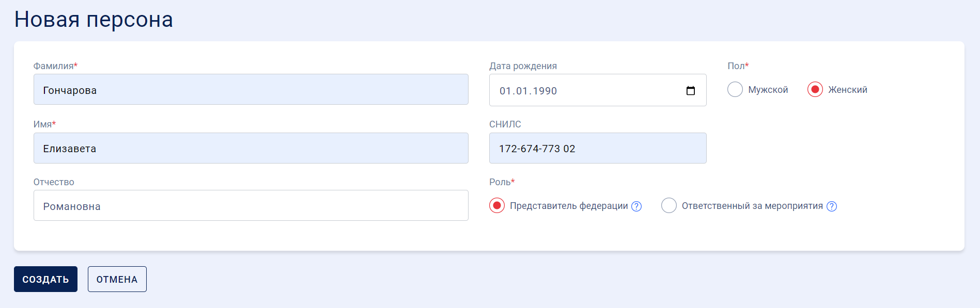Cancel with the ОТМЕНА button
980x308 pixels.
coord(117,279)
